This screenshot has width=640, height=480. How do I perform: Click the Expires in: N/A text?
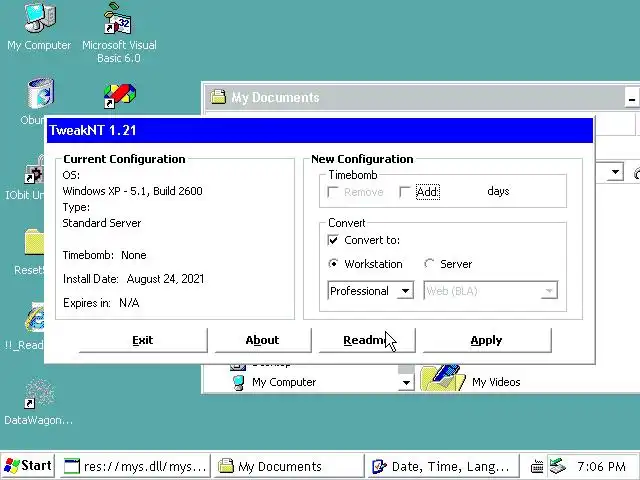101,303
